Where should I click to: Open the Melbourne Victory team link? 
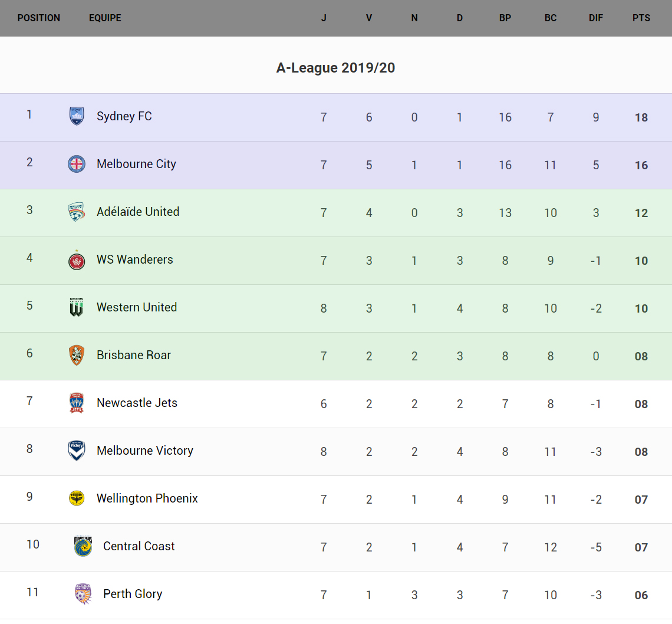[x=145, y=451]
